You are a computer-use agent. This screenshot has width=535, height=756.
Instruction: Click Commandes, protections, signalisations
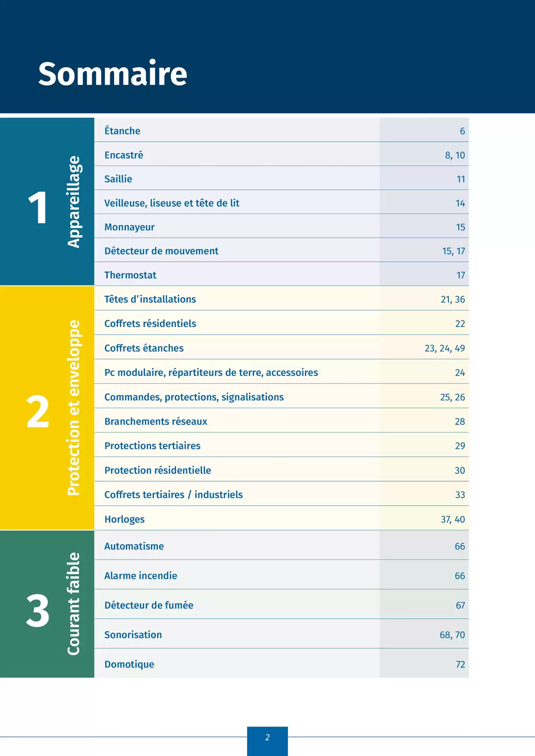click(194, 397)
